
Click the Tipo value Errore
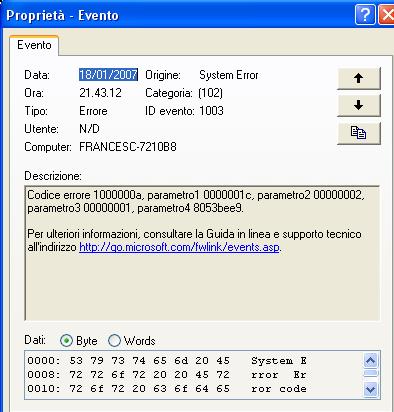click(93, 111)
